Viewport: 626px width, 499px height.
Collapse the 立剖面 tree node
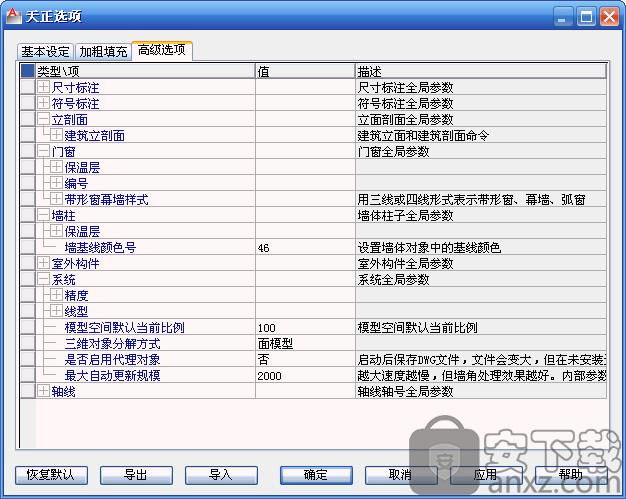tap(43, 119)
